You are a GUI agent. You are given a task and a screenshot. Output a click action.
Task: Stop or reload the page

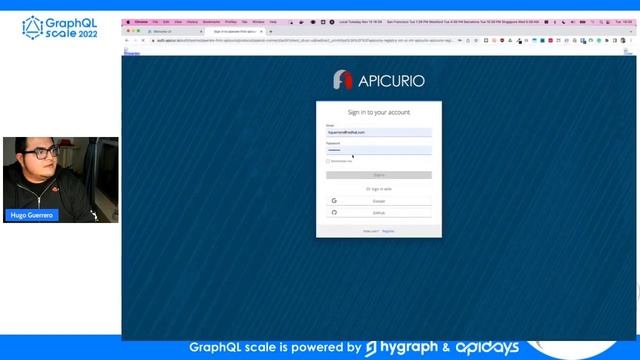point(143,40)
